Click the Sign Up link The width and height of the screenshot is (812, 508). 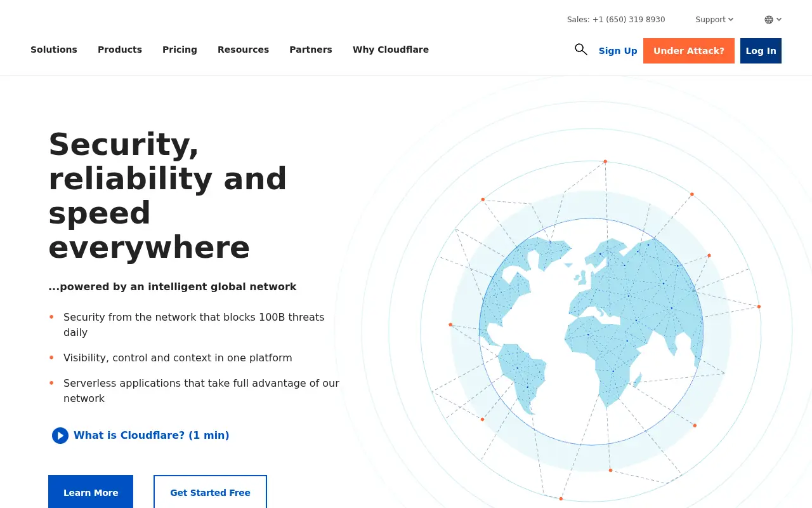pyautogui.click(x=618, y=51)
